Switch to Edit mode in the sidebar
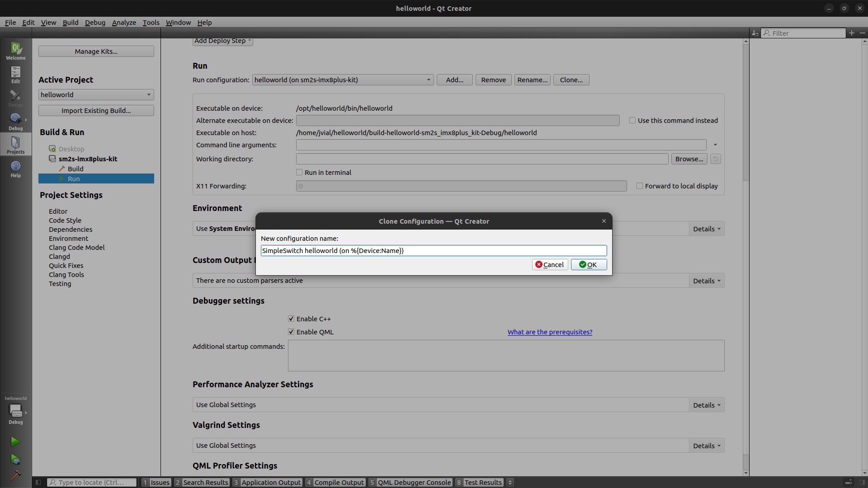The image size is (868, 488). (15, 74)
